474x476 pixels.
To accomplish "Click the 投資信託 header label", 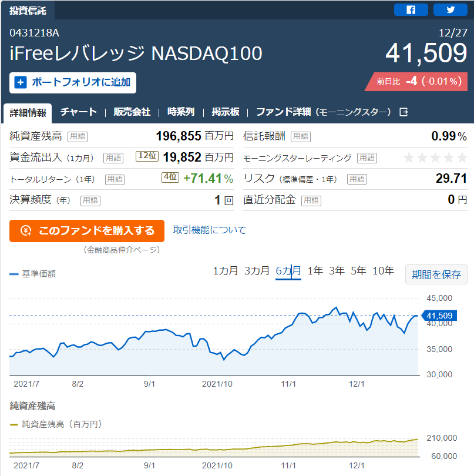I will (x=28, y=11).
